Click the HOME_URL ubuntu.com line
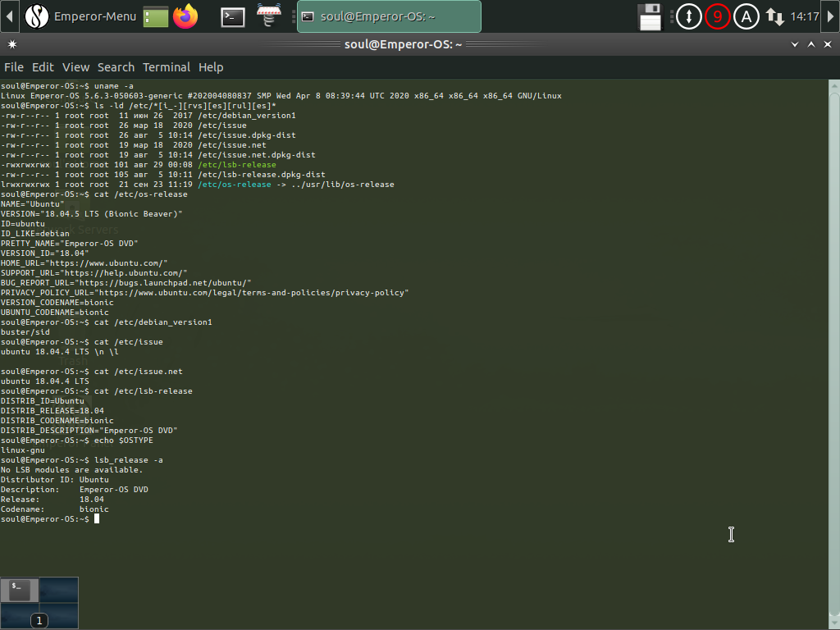The height and width of the screenshot is (630, 840). pyautogui.click(x=84, y=263)
